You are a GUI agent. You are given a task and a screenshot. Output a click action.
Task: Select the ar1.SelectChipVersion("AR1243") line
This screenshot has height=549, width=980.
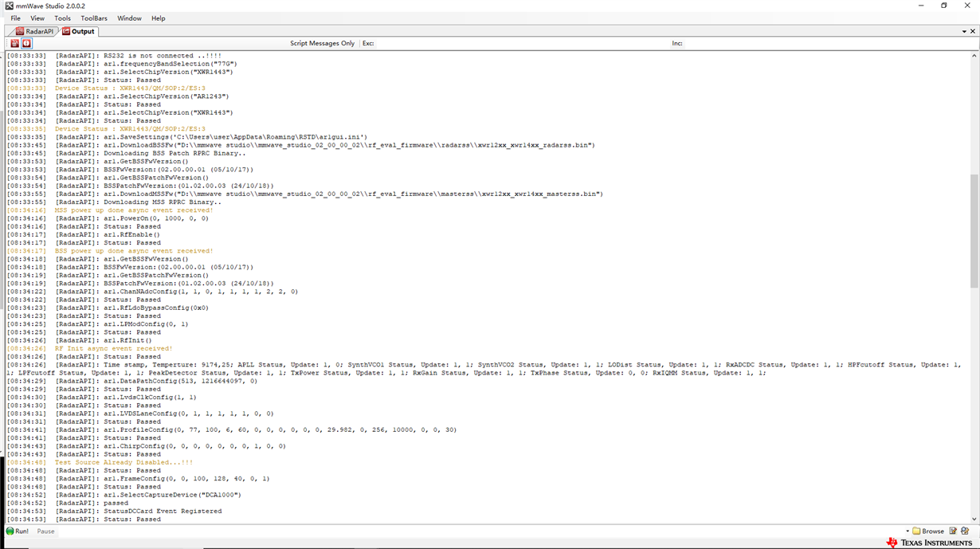pos(120,96)
